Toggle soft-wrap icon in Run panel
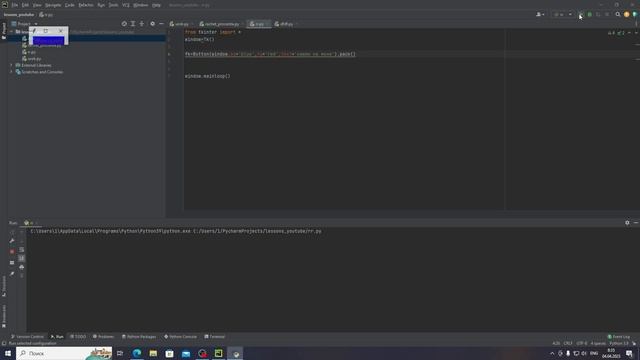 click(22, 249)
